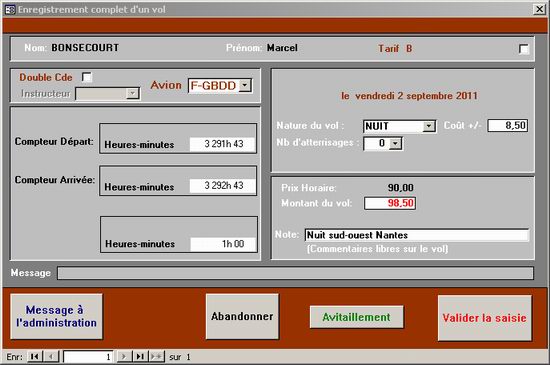Open the Avitaillement button
This screenshot has height=365, width=550.
tap(356, 317)
